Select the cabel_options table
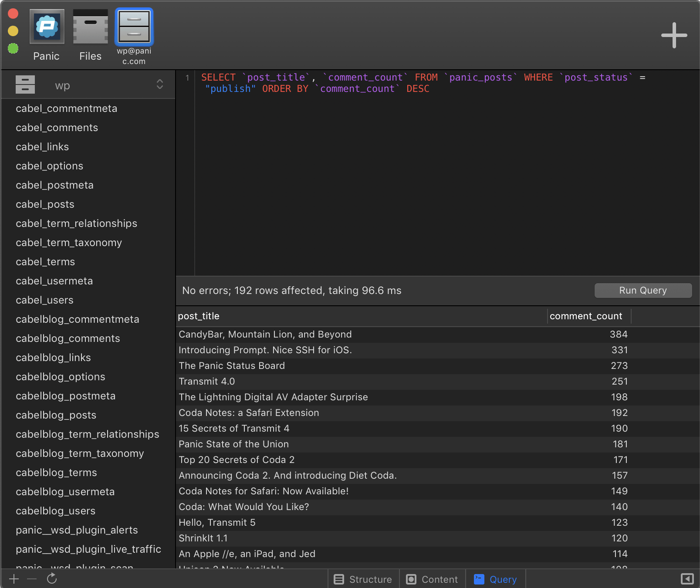700x588 pixels. (88, 166)
